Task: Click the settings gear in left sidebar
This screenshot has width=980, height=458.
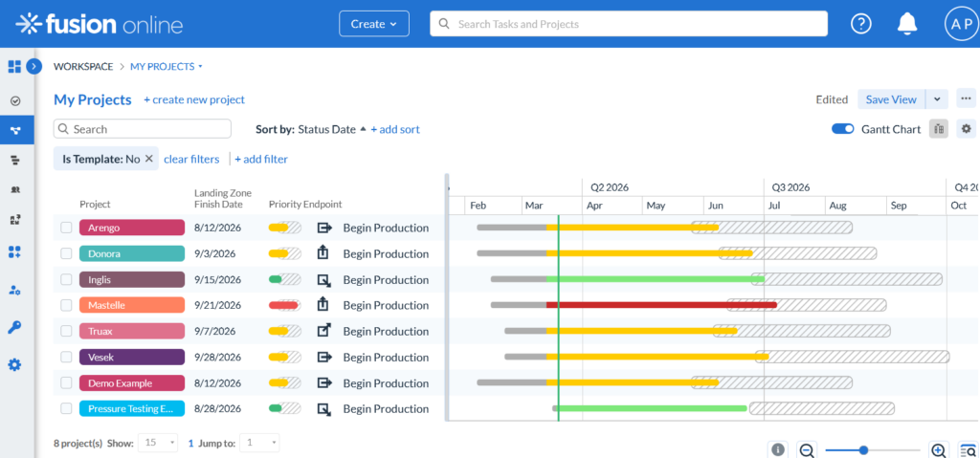Action: coord(15,365)
